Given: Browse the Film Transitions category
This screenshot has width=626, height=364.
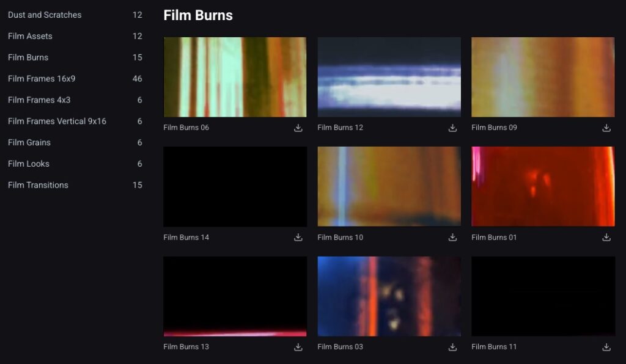Looking at the screenshot, I should click(x=38, y=185).
